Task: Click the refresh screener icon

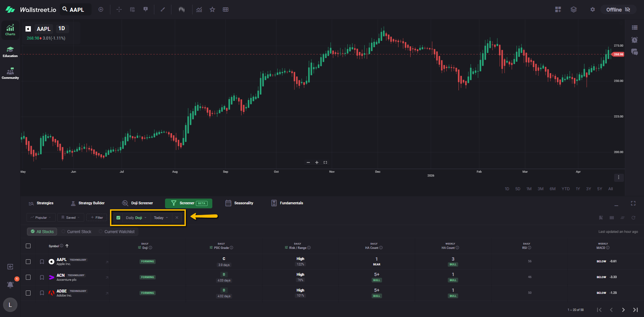Action: (633, 218)
